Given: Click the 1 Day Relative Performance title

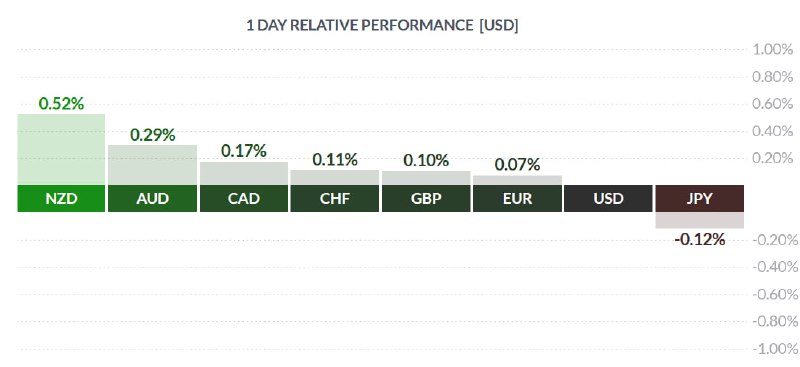Looking at the screenshot, I should 382,26.
